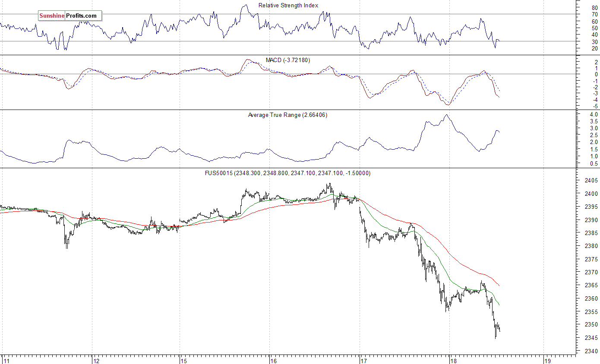This screenshot has width=600, height=364.
Task: Click the 2340 price axis label
Action: pyautogui.click(x=591, y=351)
